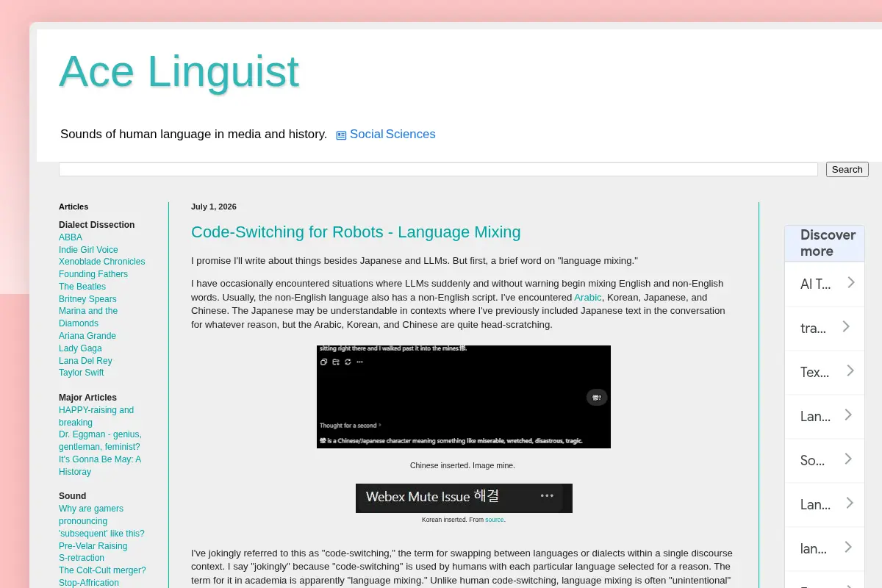Open the Xenoblade Chronicles article
This screenshot has width=882, height=588.
(x=102, y=262)
